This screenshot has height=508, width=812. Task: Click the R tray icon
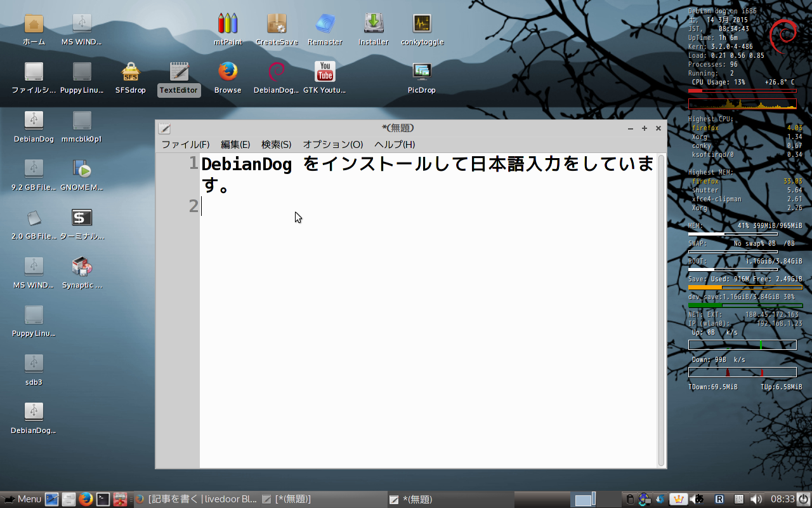(719, 499)
